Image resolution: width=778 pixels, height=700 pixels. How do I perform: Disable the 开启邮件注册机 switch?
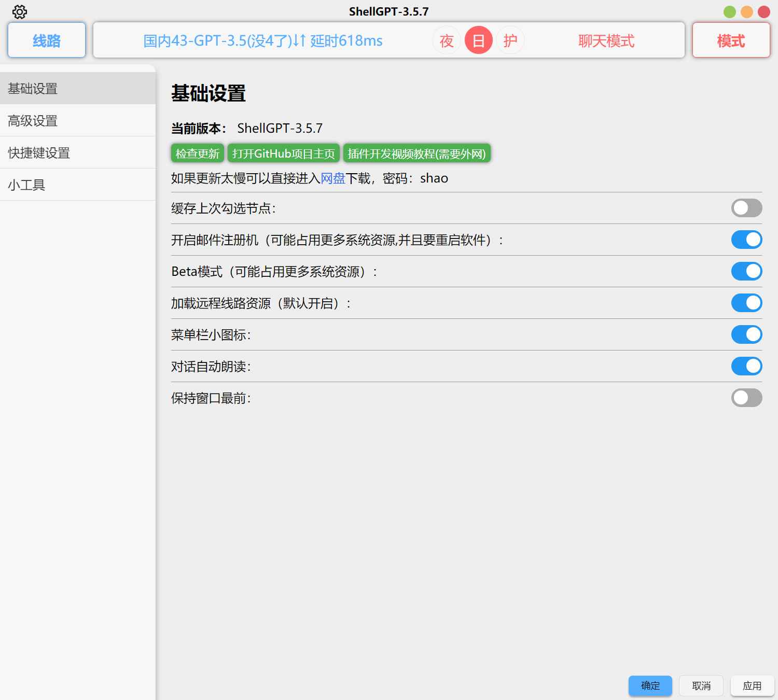point(746,240)
